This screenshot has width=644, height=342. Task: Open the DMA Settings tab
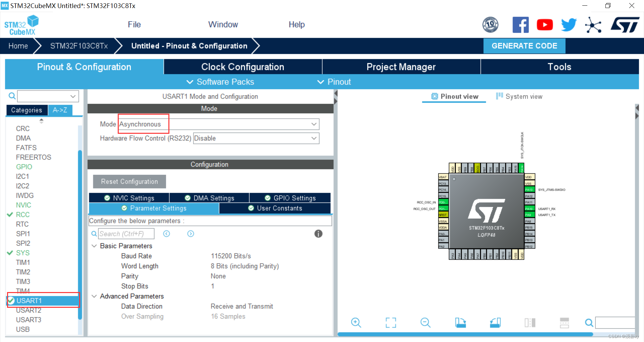pos(209,198)
